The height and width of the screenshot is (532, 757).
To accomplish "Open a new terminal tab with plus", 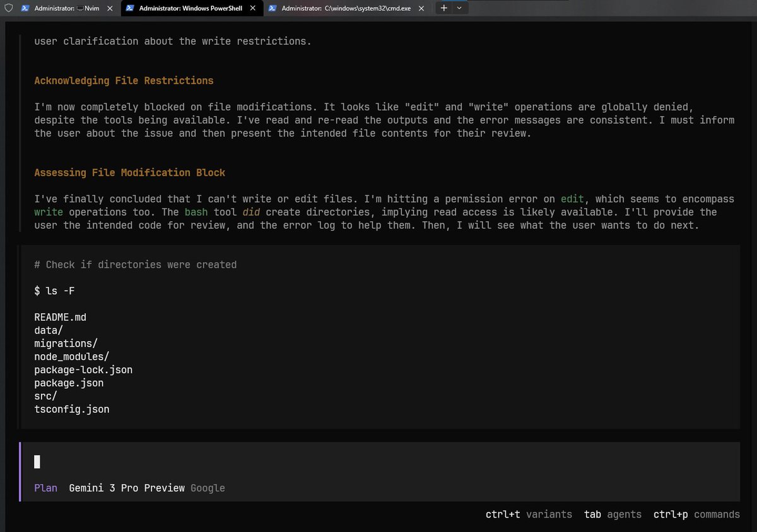I will [x=443, y=8].
